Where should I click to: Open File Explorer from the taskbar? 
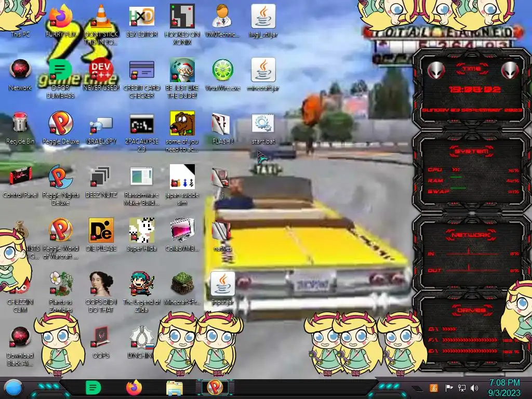[175, 388]
